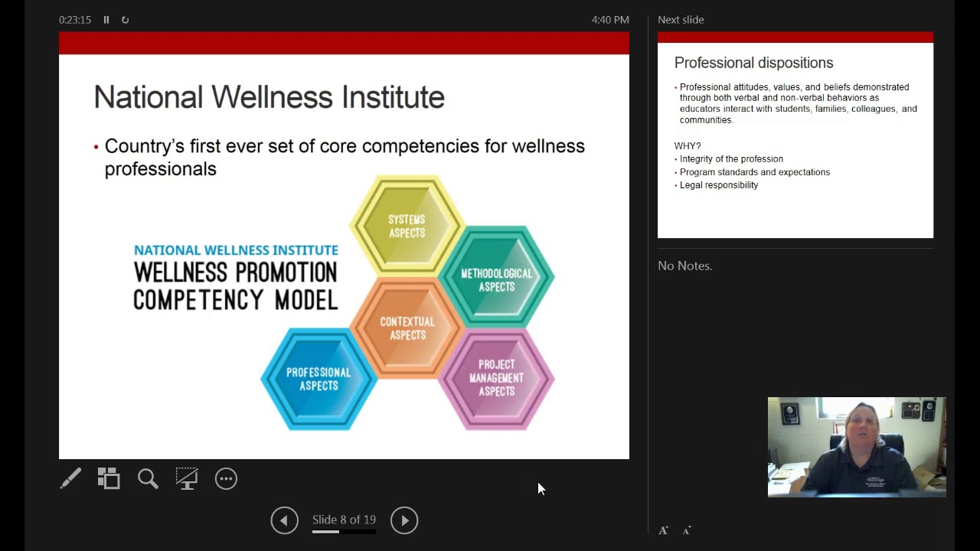Click the Professional dispositions next slide preview
Image resolution: width=980 pixels, height=551 pixels.
tap(795, 135)
